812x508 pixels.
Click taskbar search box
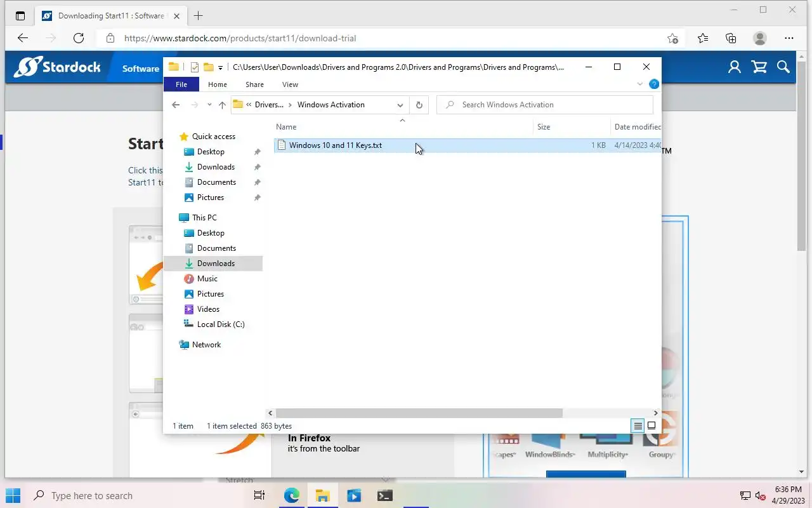[136, 495]
